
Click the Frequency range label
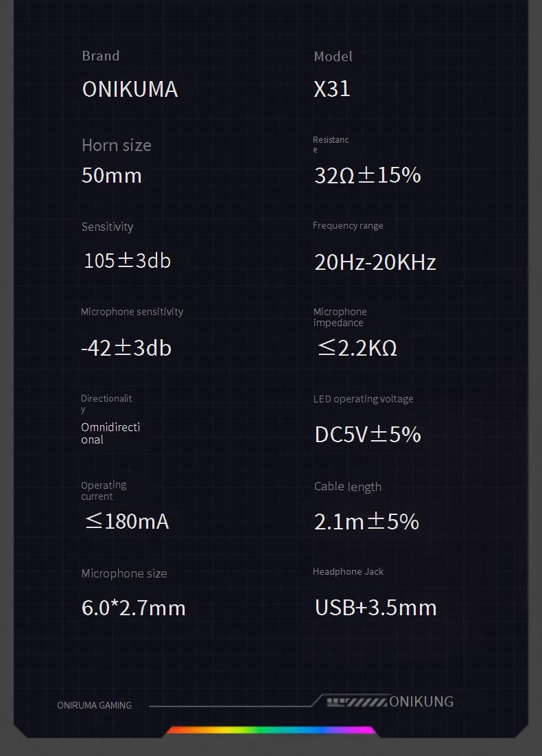click(x=348, y=226)
